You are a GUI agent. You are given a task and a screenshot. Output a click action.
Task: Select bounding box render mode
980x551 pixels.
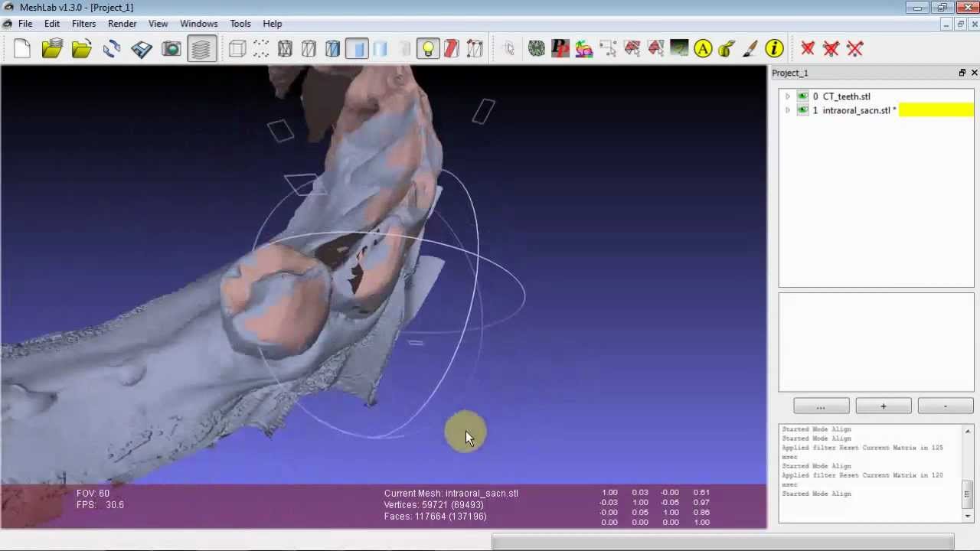[237, 49]
